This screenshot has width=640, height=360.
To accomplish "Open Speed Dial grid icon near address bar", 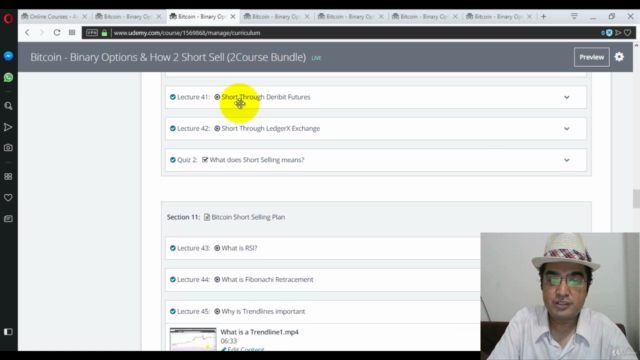I will (x=72, y=33).
